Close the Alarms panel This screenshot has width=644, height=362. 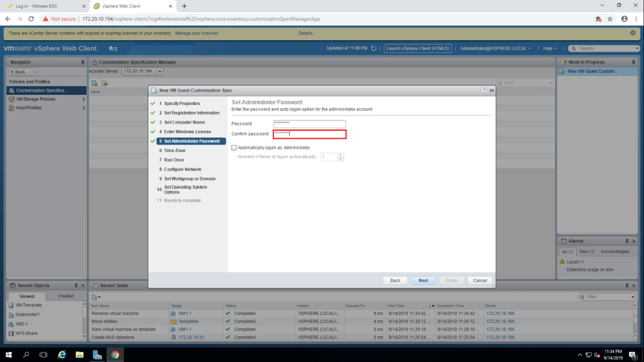click(635, 241)
